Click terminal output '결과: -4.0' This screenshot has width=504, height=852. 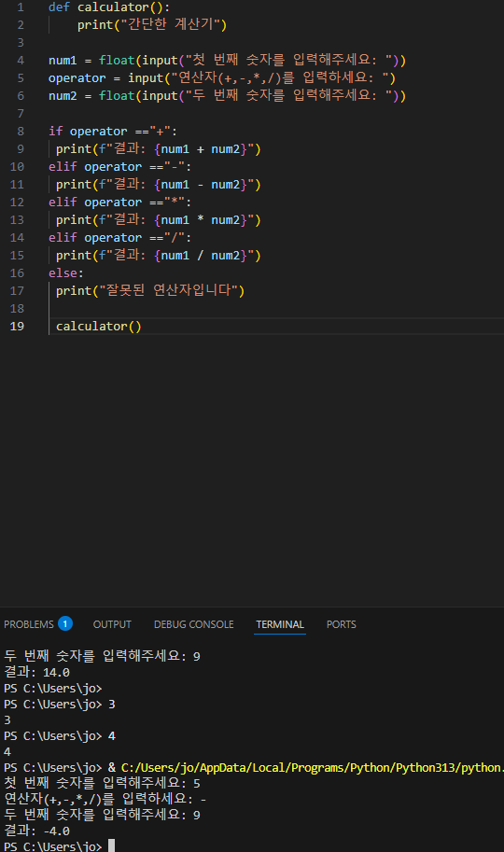tap(37, 831)
